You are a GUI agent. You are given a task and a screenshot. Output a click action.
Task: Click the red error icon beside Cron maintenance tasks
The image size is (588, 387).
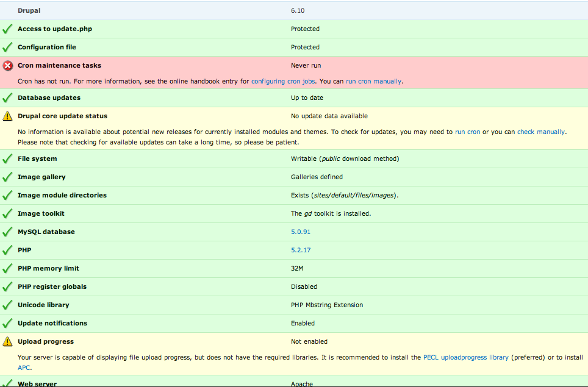[x=7, y=66]
